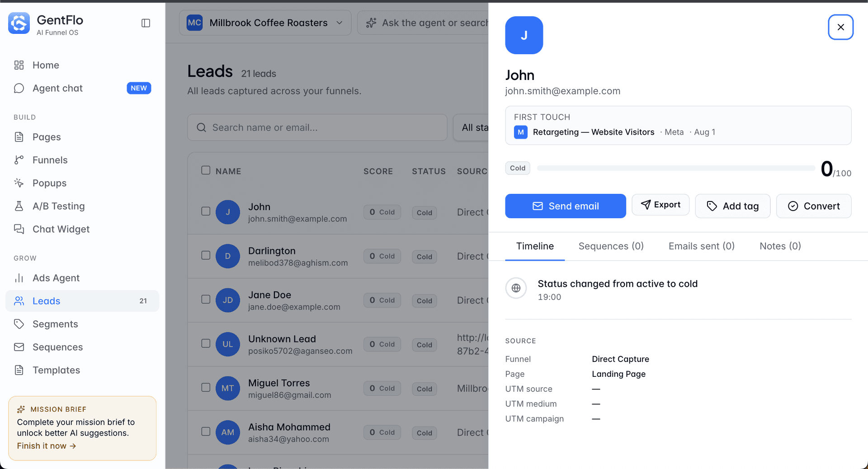
Task: Click the Funnels branch icon
Action: coord(19,160)
